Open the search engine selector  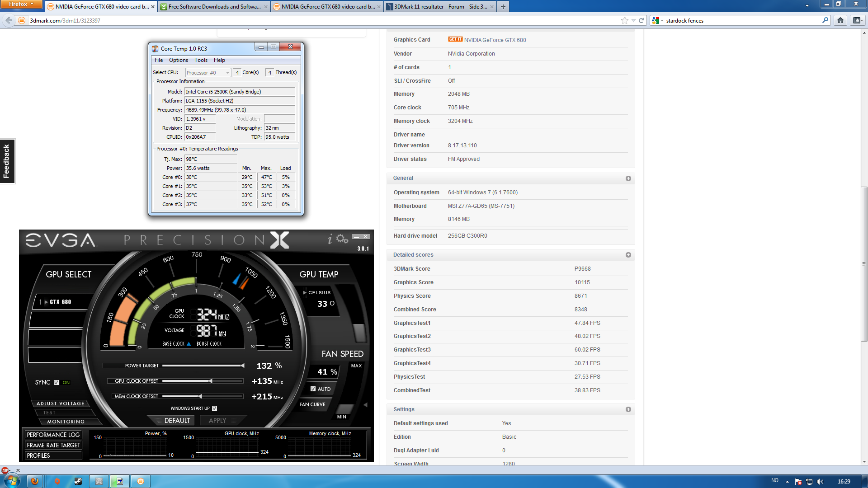coord(658,20)
